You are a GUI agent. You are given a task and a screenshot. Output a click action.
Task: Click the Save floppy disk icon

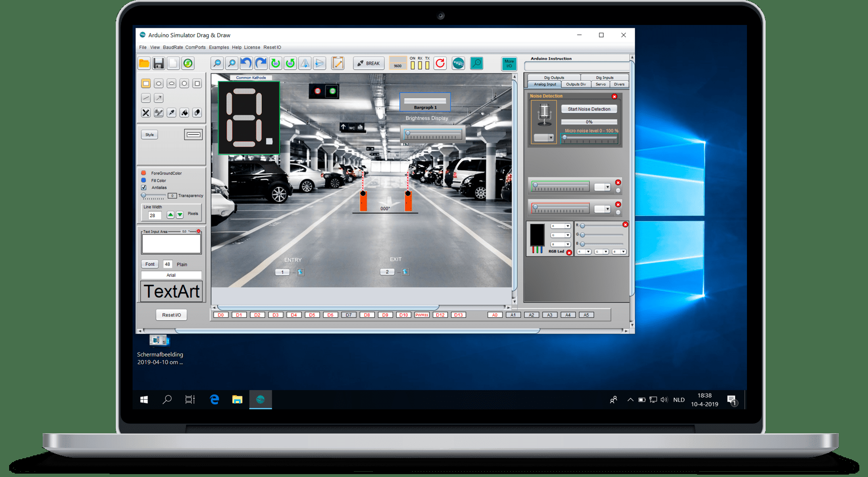point(159,63)
